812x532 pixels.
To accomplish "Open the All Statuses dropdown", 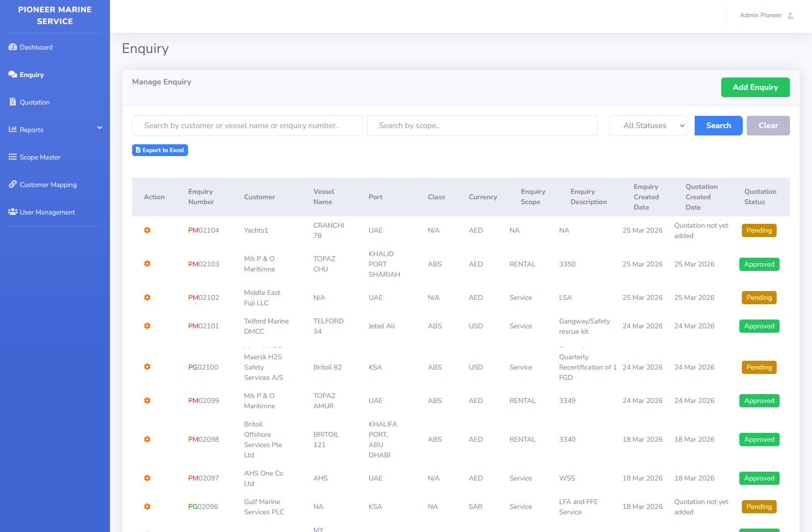I will pyautogui.click(x=648, y=126).
